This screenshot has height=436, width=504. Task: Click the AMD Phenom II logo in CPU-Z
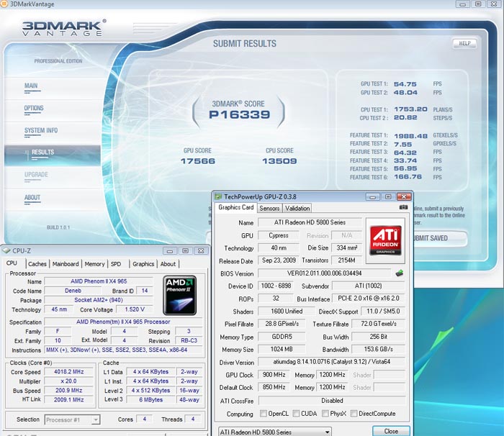coord(180,295)
